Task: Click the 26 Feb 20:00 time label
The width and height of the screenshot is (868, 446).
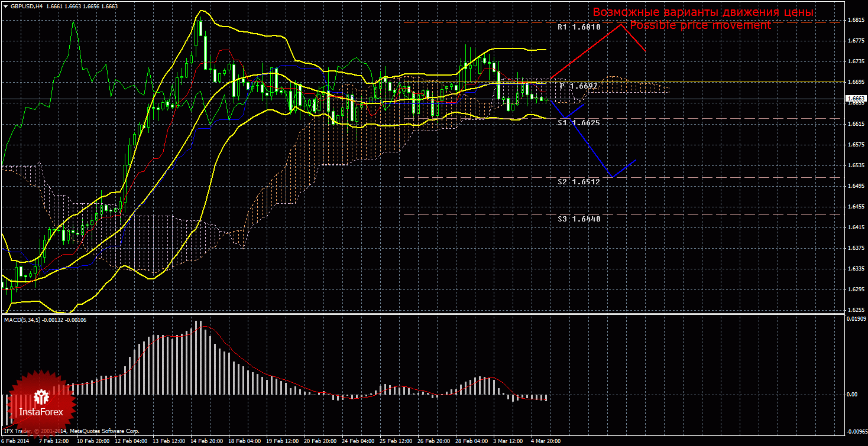Action: pyautogui.click(x=433, y=441)
